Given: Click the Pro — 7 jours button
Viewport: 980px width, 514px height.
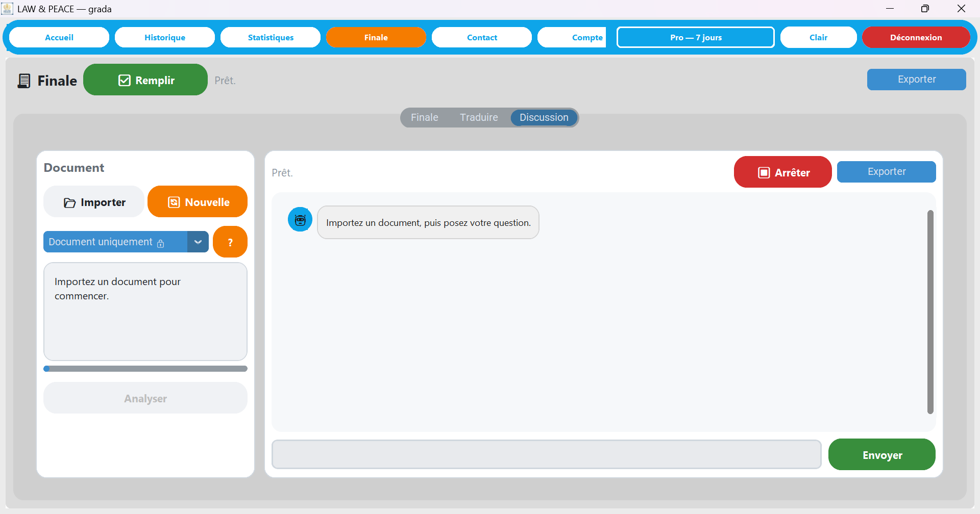Looking at the screenshot, I should [696, 37].
